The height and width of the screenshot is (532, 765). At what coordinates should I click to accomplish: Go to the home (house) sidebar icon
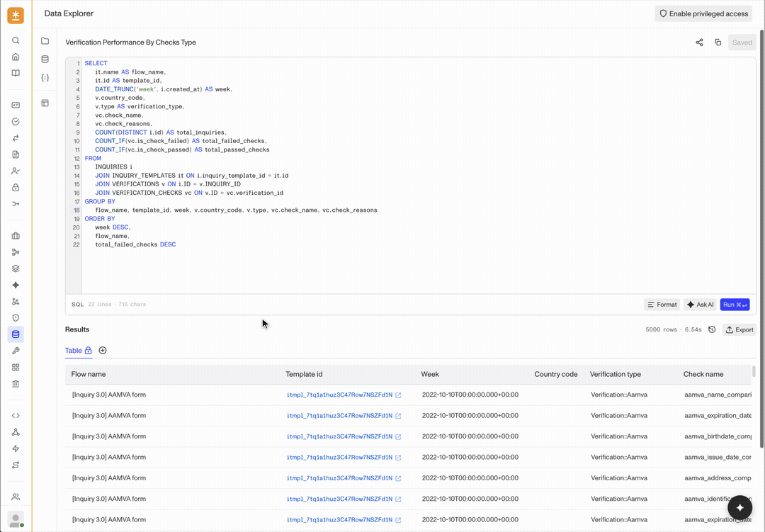[x=16, y=57]
